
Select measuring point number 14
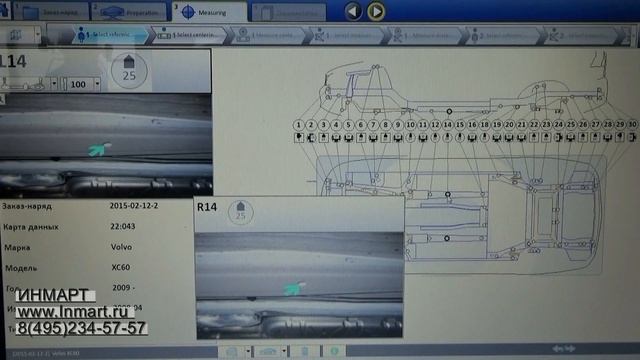point(447,125)
